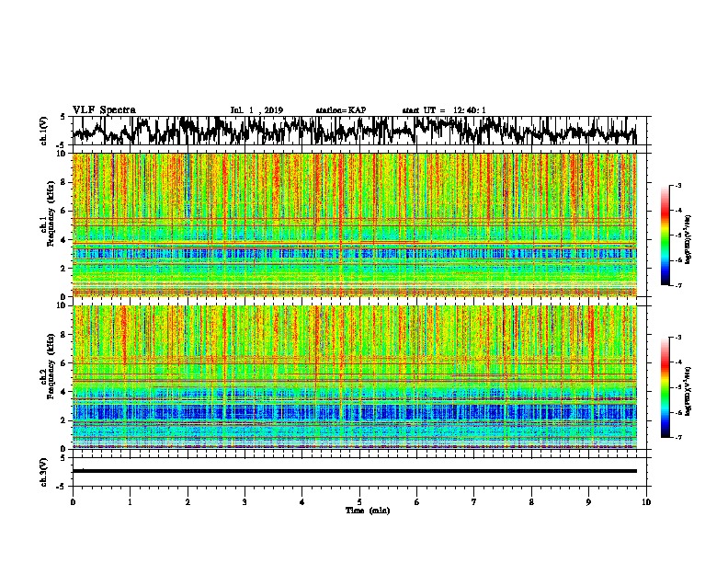
Task: Click the "10" tick on the Time axis
Action: click(x=646, y=502)
